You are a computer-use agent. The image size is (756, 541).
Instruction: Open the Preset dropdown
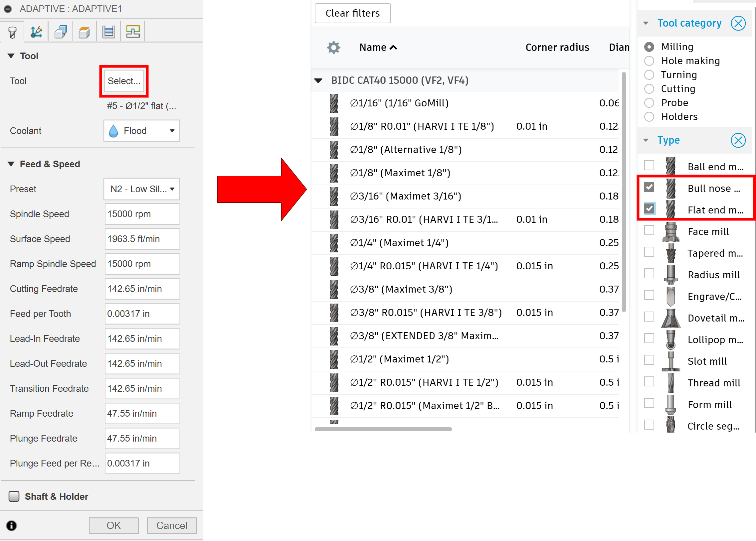point(142,189)
